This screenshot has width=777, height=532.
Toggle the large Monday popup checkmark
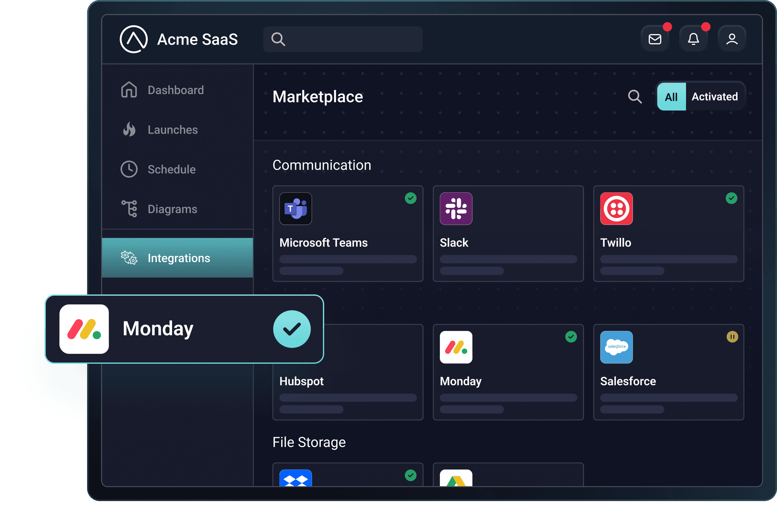coord(292,329)
